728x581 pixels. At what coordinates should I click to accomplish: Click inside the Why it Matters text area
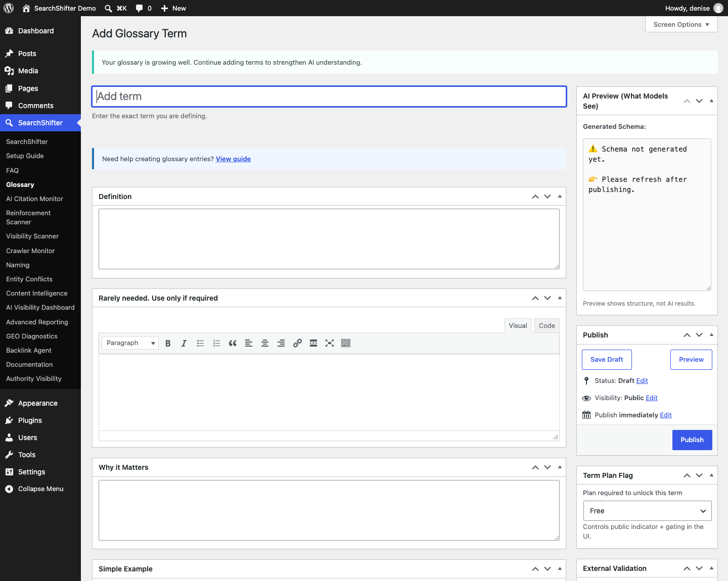click(329, 510)
